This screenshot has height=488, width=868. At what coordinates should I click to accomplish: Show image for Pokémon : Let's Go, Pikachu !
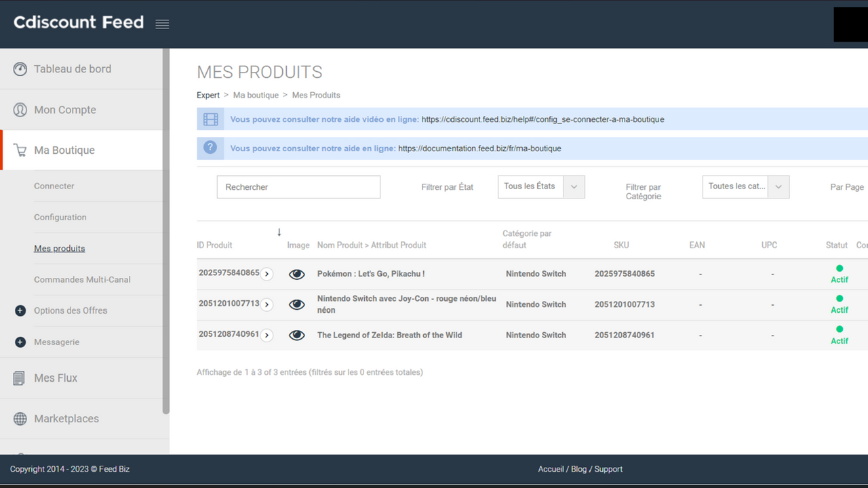296,274
